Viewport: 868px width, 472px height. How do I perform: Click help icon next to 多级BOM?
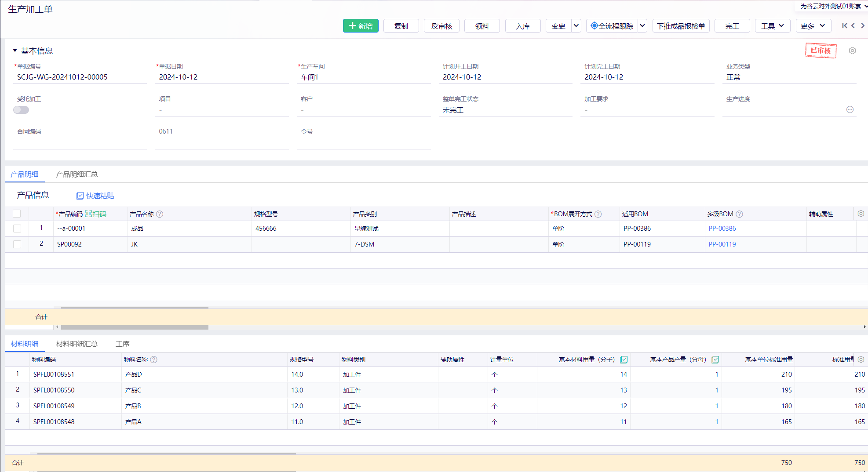[x=739, y=214]
